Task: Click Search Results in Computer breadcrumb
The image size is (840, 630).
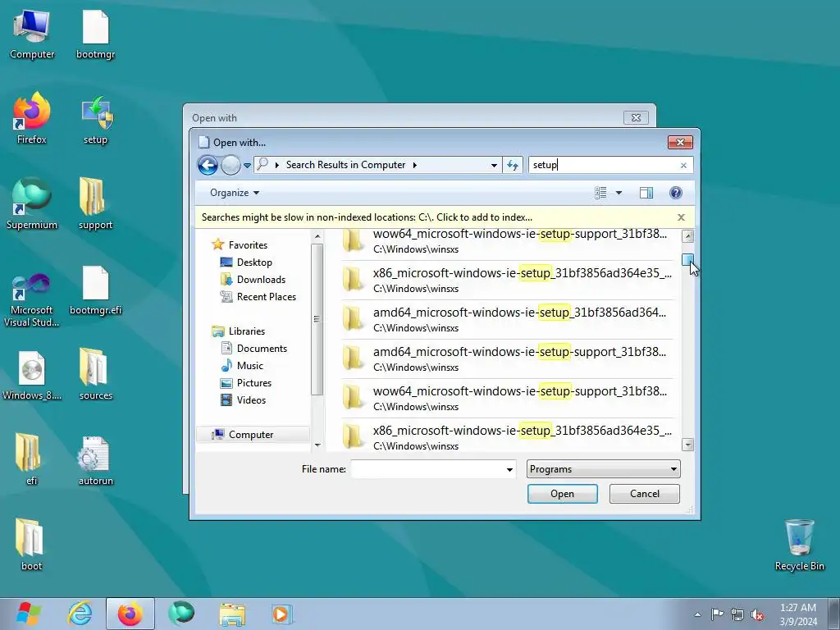Action: tap(345, 165)
